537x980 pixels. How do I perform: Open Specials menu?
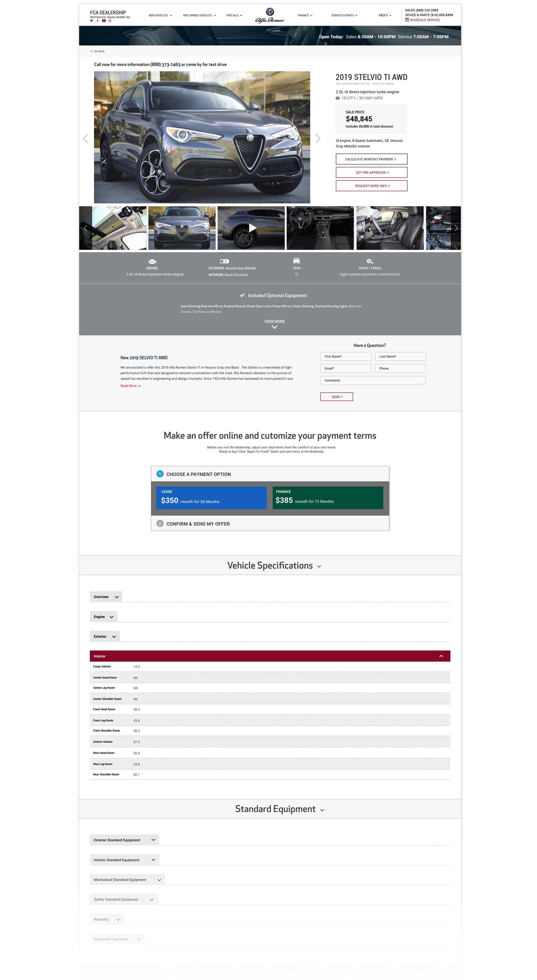(x=234, y=16)
